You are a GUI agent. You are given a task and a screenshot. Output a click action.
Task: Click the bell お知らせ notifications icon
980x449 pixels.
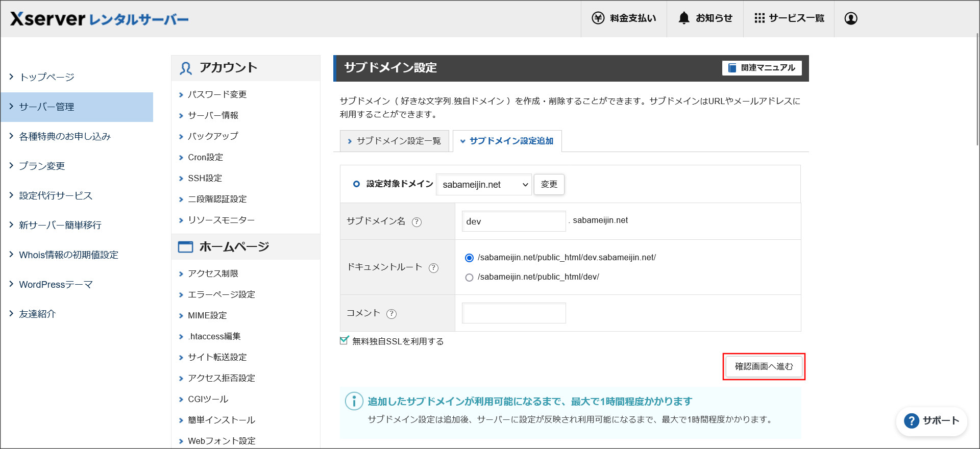point(684,18)
